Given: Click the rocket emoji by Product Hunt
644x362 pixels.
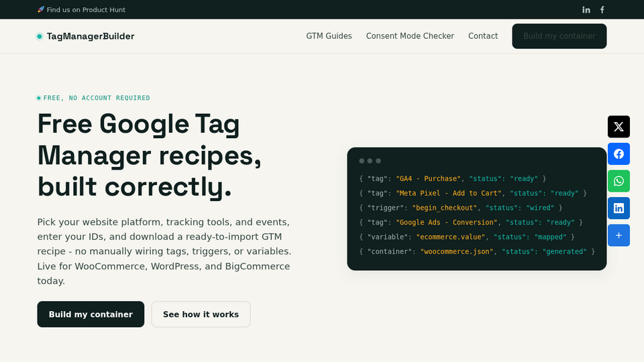Looking at the screenshot, I should 41,9.
